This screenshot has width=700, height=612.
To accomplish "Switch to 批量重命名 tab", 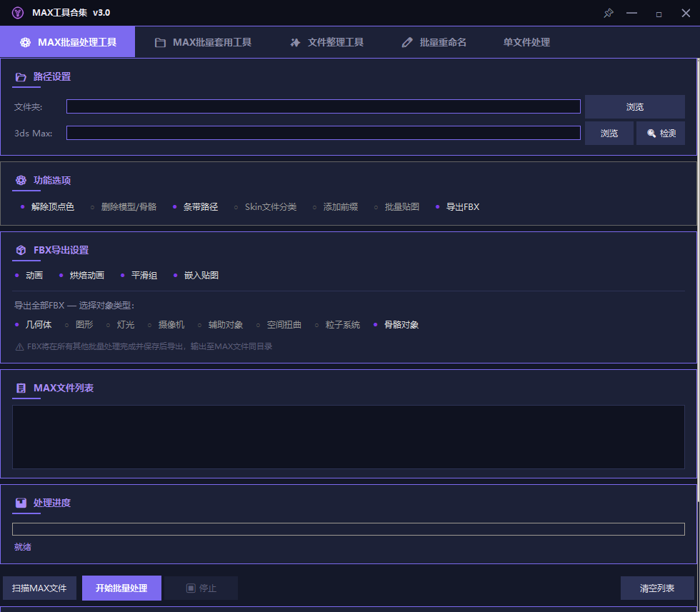I will 434,42.
